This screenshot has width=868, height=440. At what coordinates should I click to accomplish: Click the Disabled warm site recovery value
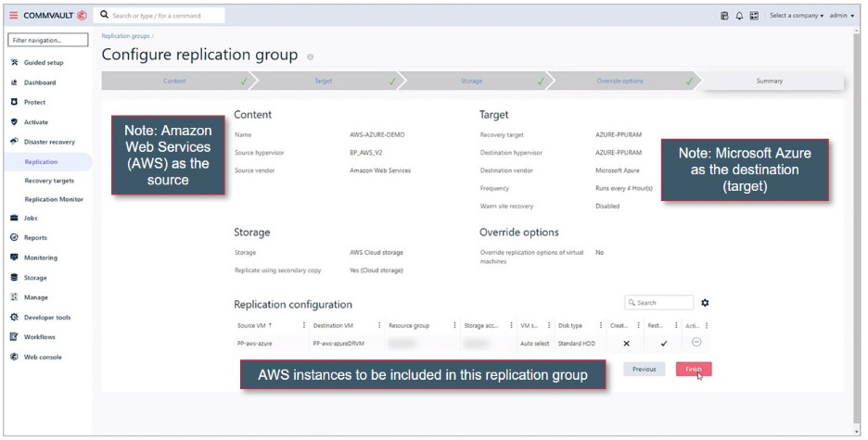pos(607,207)
